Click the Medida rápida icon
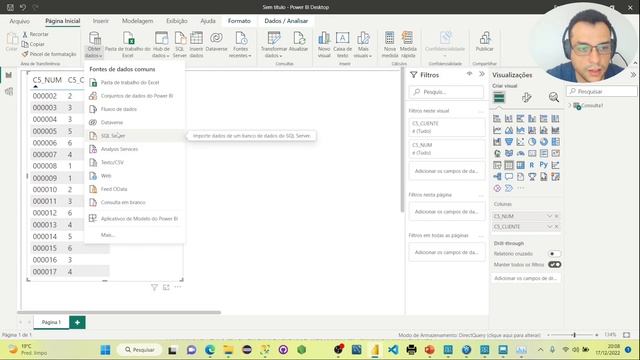Screen dimensions: 640x360 (408, 45)
